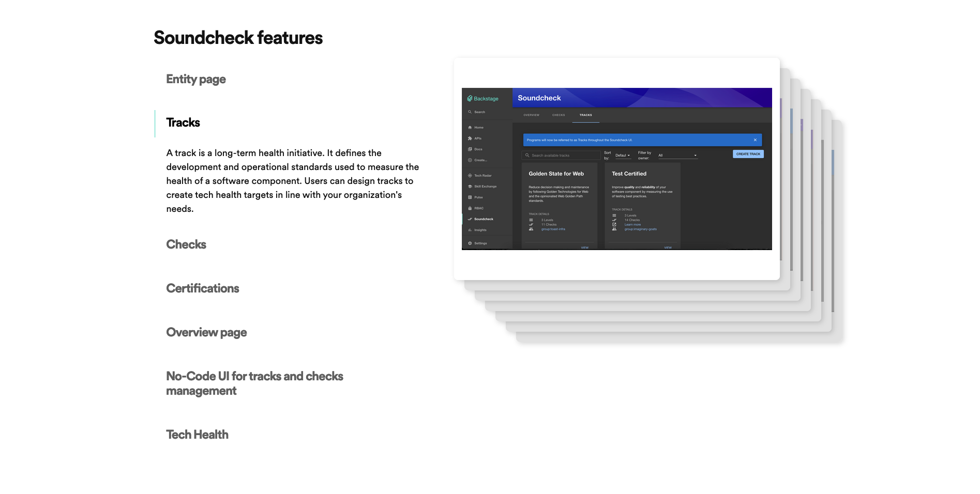Click the Pulse icon in the sidebar
The image size is (980, 494).
[470, 197]
